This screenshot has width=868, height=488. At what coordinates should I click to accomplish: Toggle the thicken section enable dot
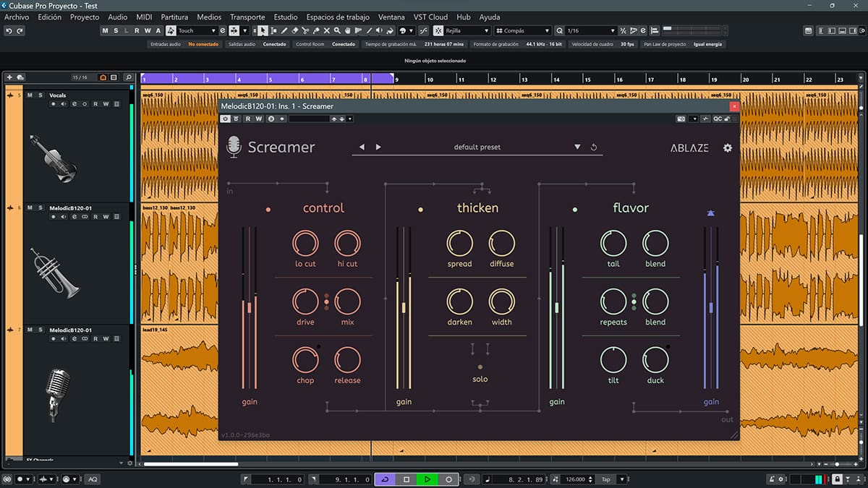pos(420,210)
